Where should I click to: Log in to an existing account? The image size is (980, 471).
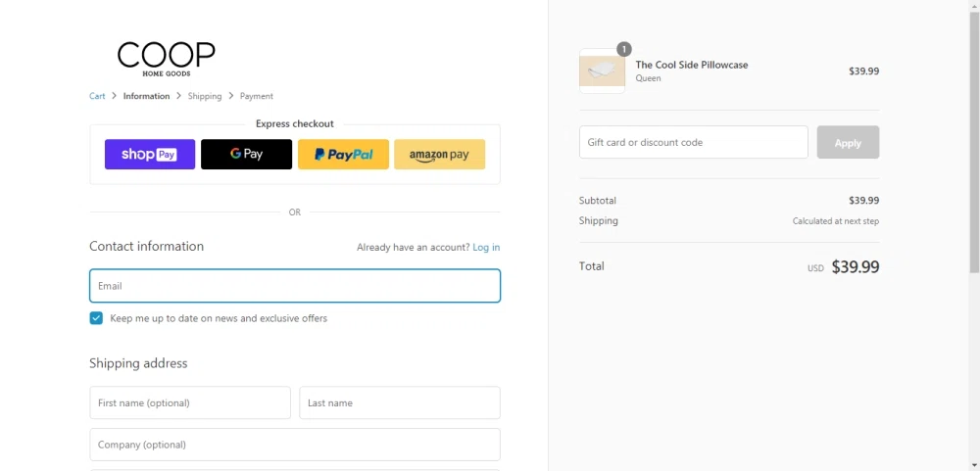pyautogui.click(x=486, y=248)
